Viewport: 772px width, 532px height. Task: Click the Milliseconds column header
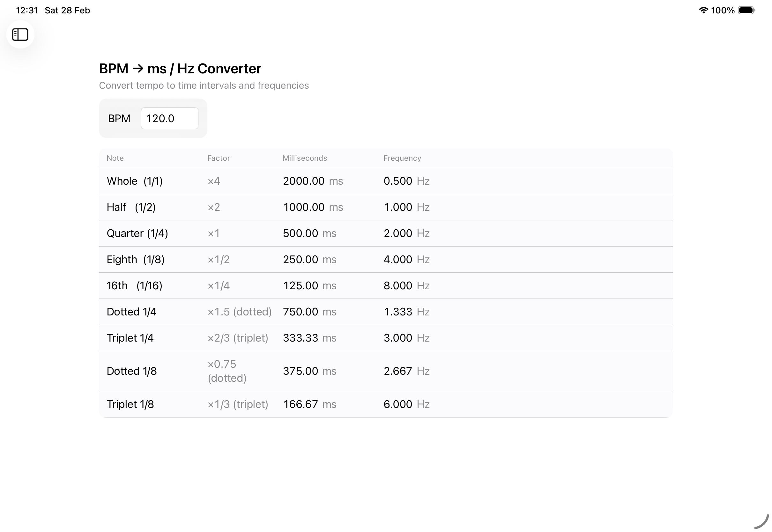tap(305, 158)
